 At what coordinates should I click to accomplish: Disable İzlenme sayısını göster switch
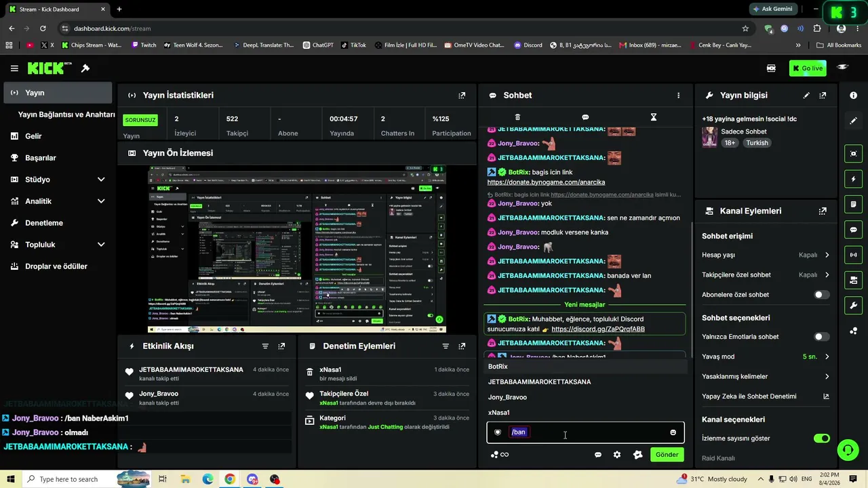821,439
